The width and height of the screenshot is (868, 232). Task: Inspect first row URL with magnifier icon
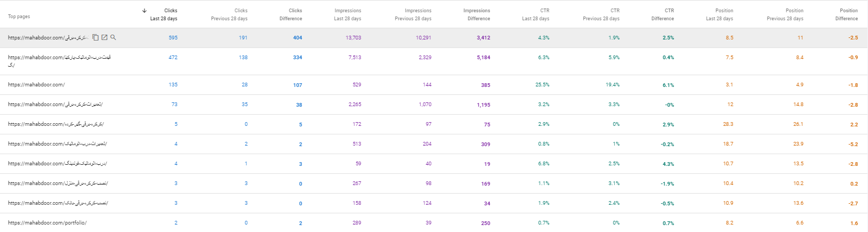[113, 37]
